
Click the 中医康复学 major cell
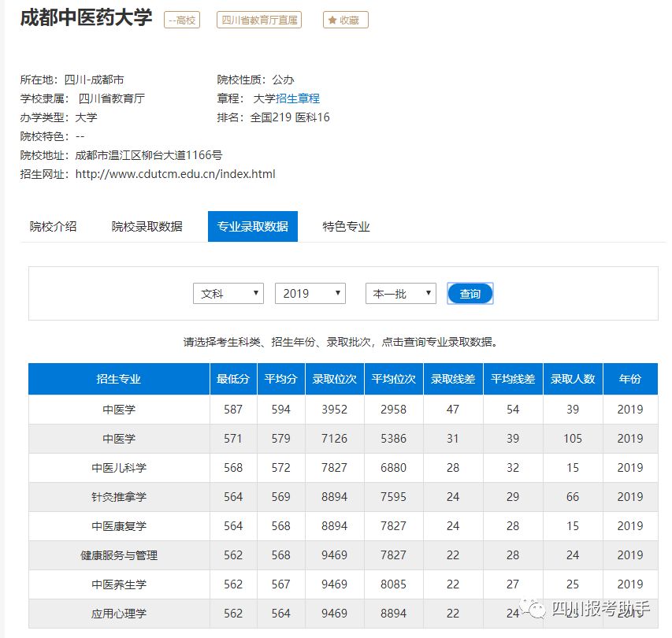coord(119,526)
